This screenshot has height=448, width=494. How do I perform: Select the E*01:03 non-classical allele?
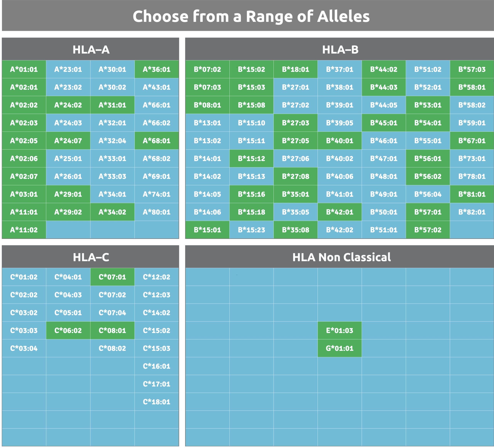click(x=340, y=330)
